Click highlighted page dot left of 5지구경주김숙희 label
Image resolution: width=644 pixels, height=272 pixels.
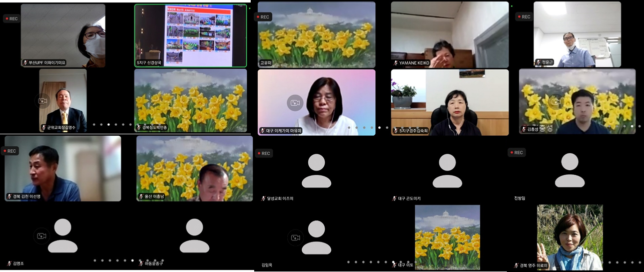pyautogui.click(x=379, y=127)
